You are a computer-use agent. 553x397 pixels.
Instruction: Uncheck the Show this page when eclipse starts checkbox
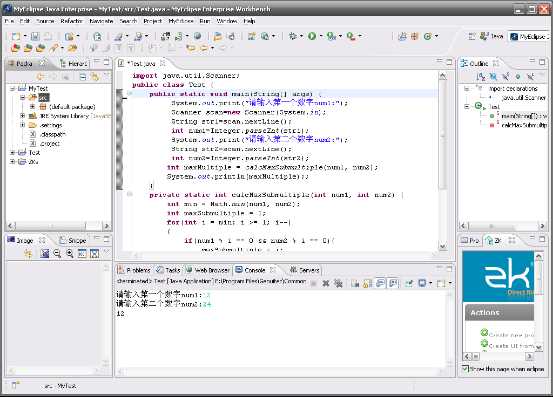tap(466, 369)
